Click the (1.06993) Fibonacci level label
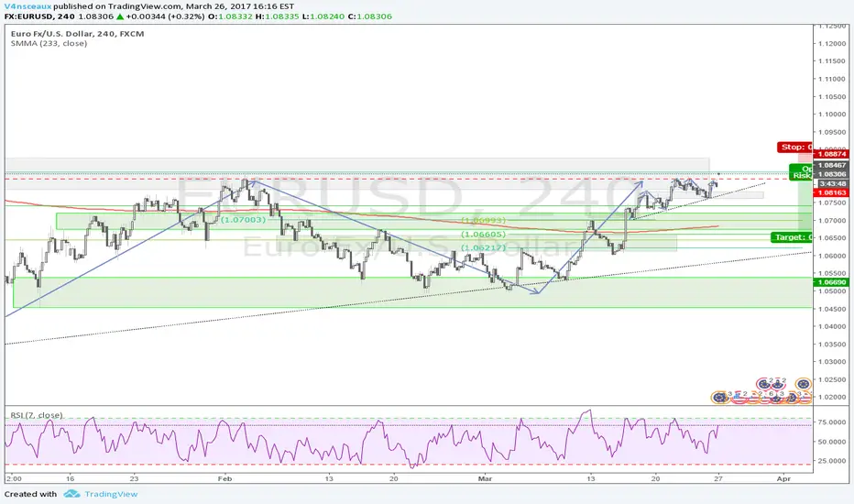The height and width of the screenshot is (504, 854). [x=484, y=220]
